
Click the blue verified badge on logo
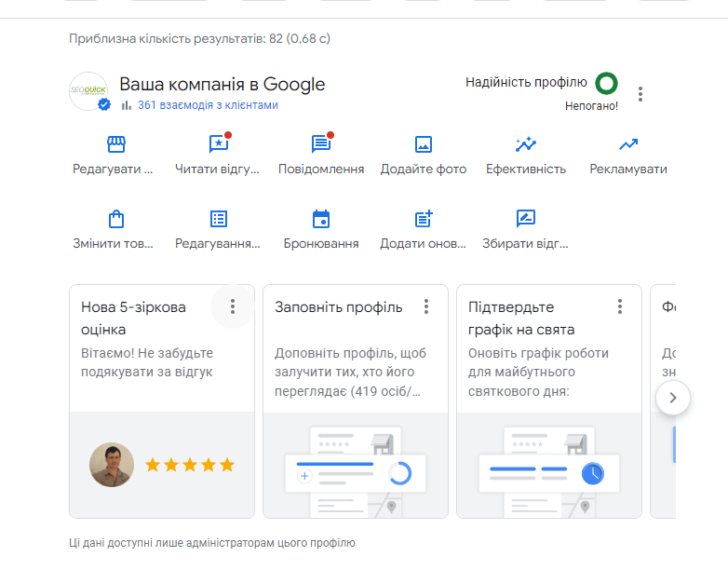point(104,105)
